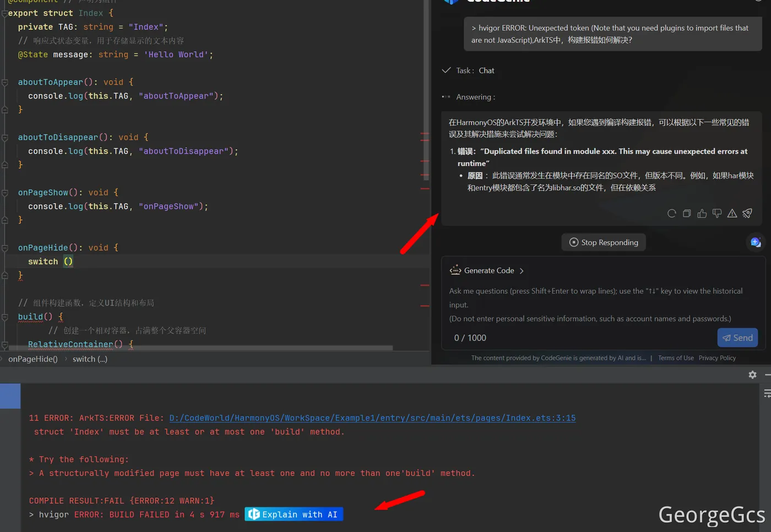
Task: Click the "11 ERROR: ArkTS:ERROR File:" text
Action: (x=96, y=418)
